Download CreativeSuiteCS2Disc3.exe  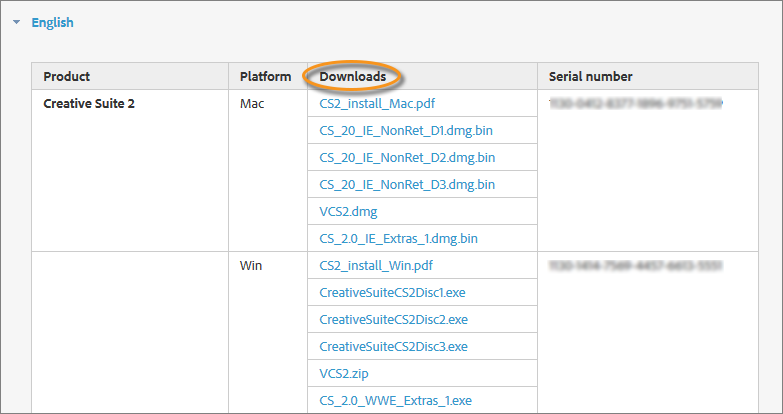(393, 347)
